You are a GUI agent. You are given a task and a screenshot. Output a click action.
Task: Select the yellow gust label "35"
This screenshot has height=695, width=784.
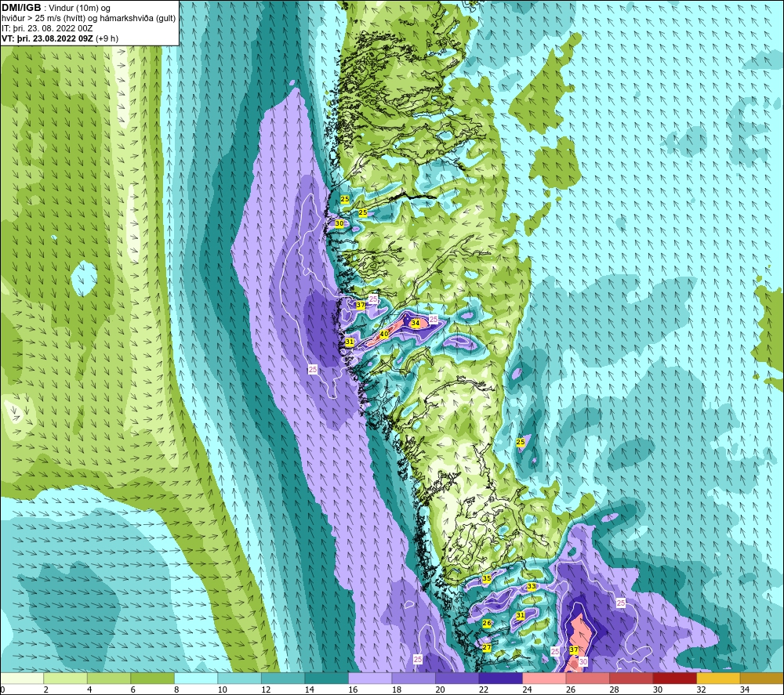click(487, 578)
